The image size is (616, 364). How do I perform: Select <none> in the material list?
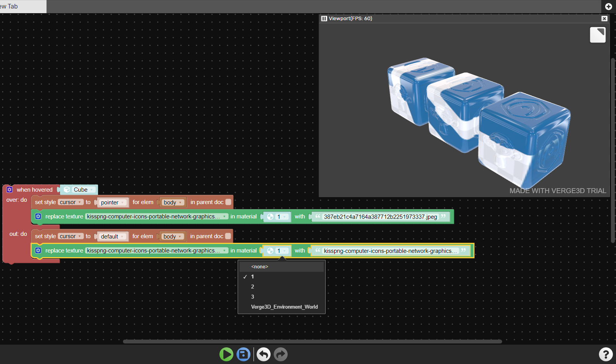point(281,267)
